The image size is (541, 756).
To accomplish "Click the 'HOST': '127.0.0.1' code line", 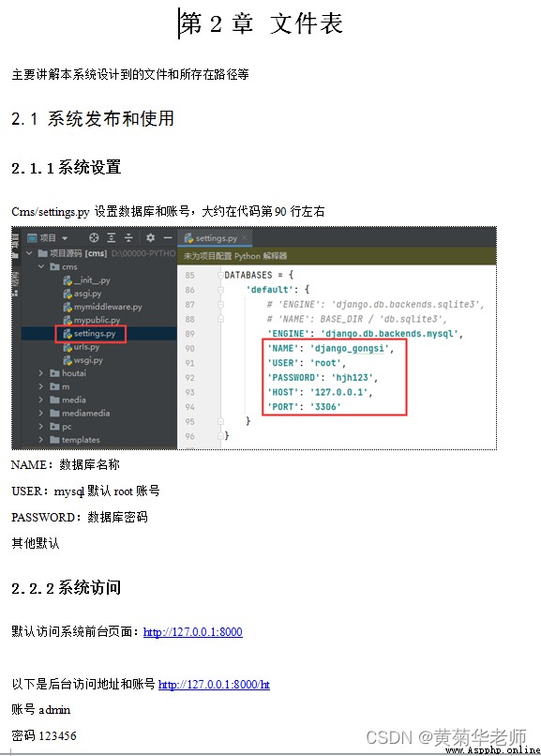I will [320, 392].
